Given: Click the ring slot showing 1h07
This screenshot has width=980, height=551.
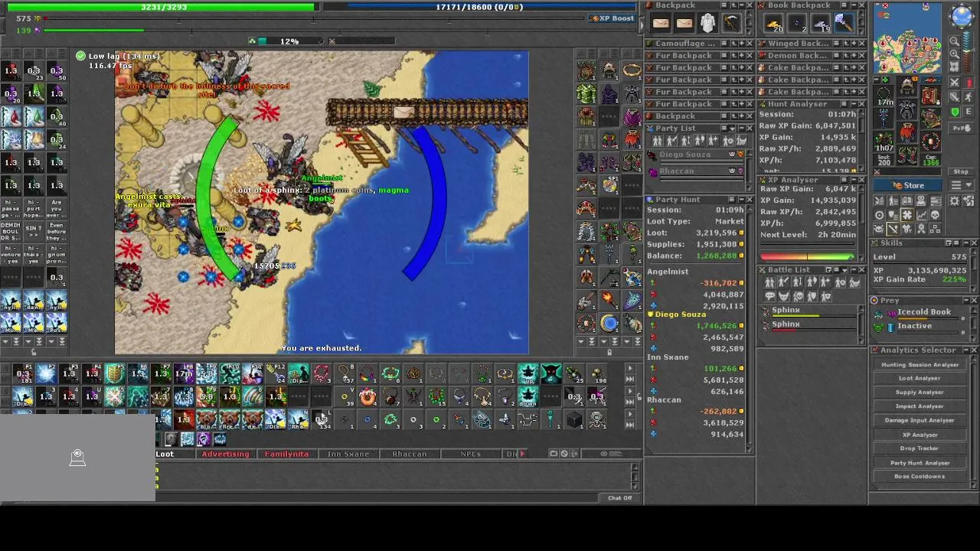Looking at the screenshot, I should [x=885, y=142].
